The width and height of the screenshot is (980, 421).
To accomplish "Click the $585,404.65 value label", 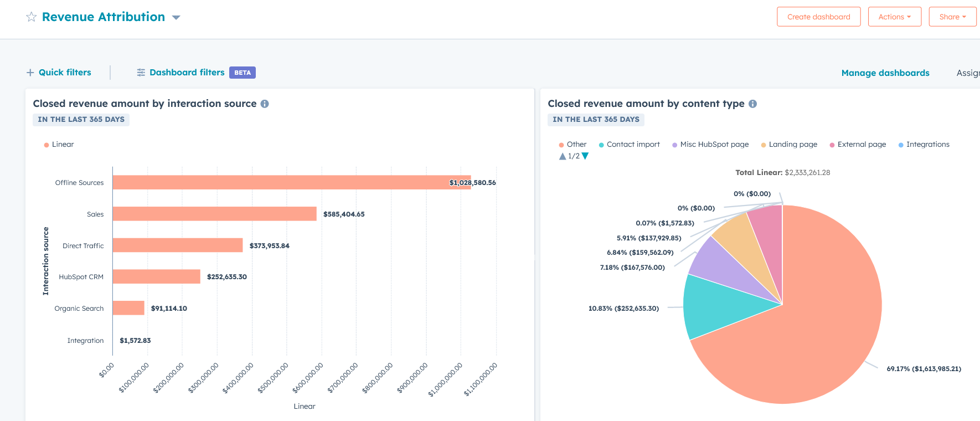I will click(344, 214).
